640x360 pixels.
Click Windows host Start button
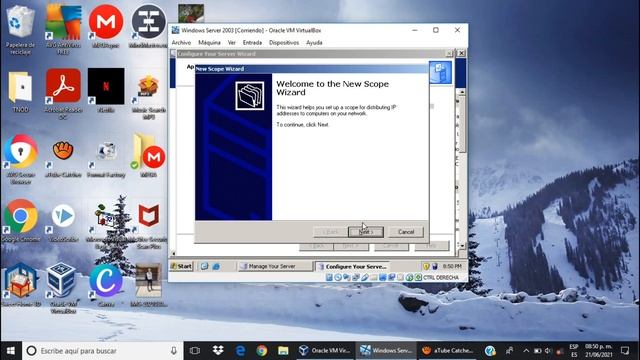(11, 351)
